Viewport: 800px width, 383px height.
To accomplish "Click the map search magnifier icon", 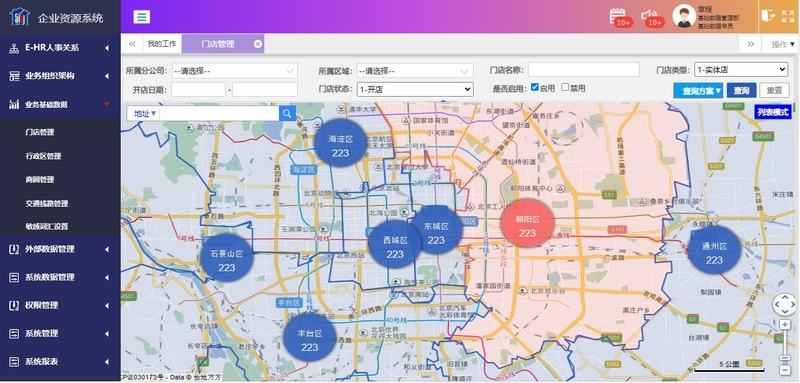I will coord(287,113).
